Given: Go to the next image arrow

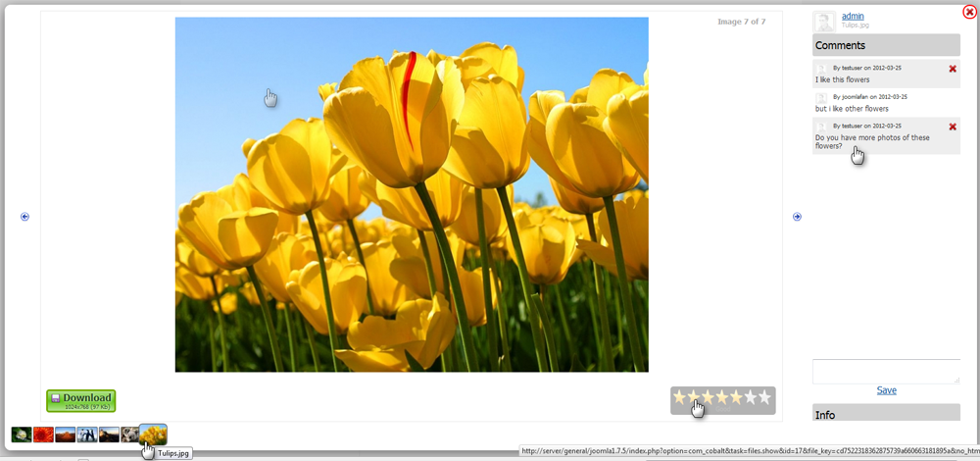Looking at the screenshot, I should point(797,217).
